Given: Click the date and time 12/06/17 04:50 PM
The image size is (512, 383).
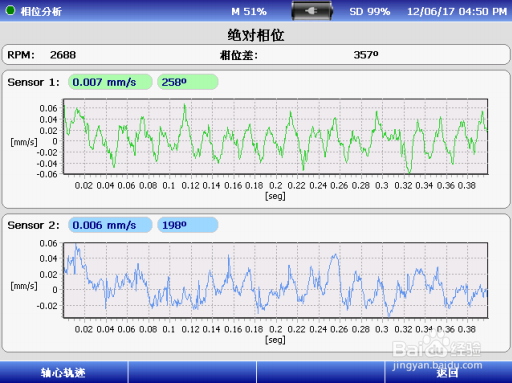Looking at the screenshot, I should pyautogui.click(x=457, y=12).
